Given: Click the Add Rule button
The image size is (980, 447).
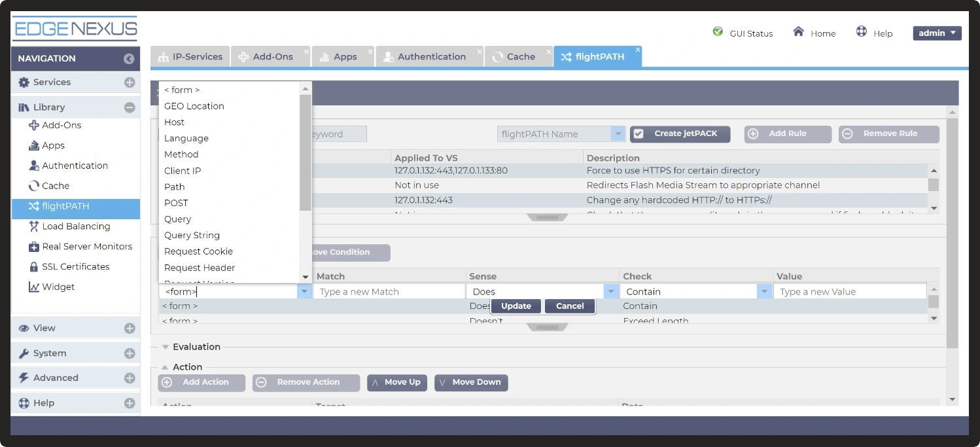Looking at the screenshot, I should [788, 134].
